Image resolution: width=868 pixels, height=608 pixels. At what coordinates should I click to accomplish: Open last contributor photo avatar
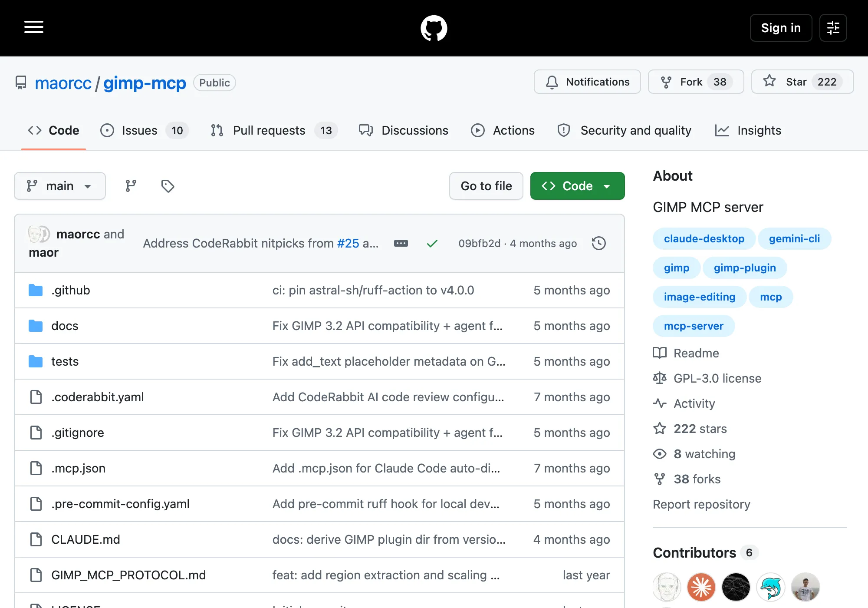(806, 587)
